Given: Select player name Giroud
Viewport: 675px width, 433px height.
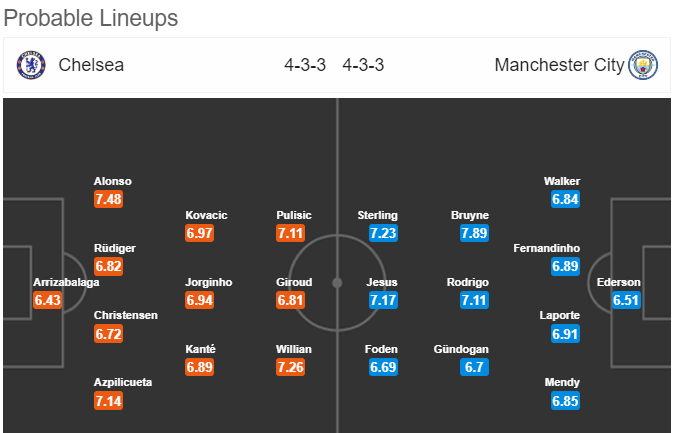Looking at the screenshot, I should click(294, 282).
